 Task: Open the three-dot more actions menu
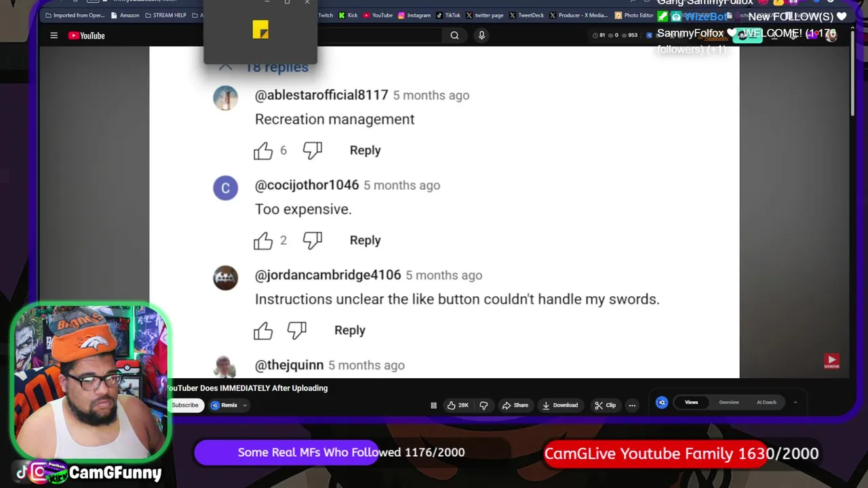coord(632,405)
